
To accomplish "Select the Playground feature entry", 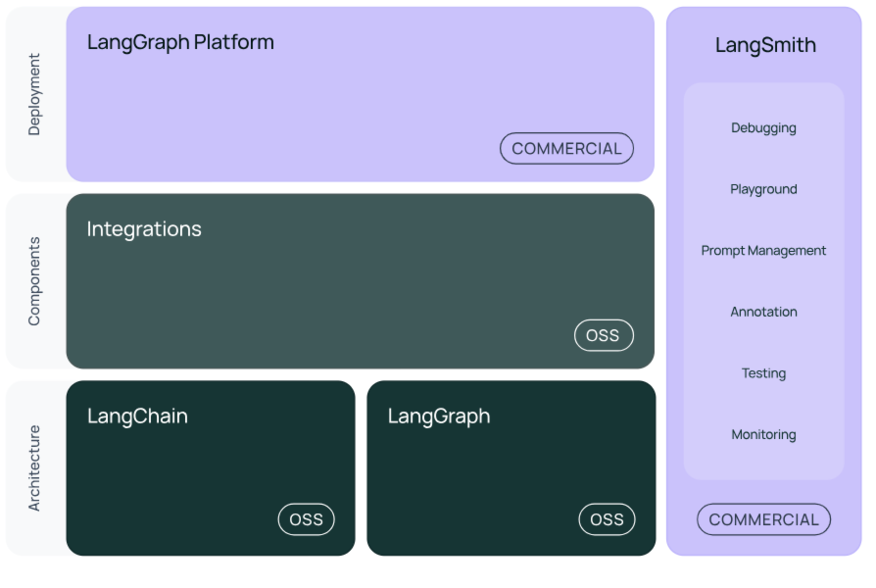I will click(x=763, y=188).
